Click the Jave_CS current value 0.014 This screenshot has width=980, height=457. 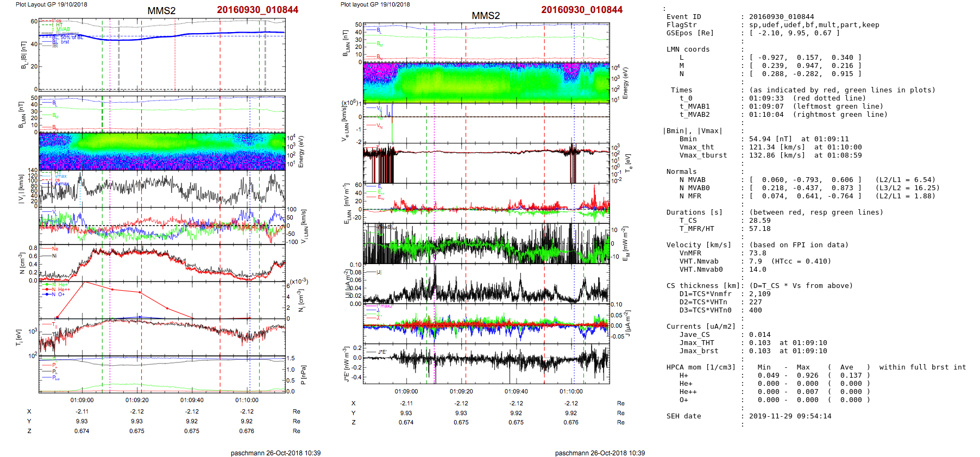point(759,335)
